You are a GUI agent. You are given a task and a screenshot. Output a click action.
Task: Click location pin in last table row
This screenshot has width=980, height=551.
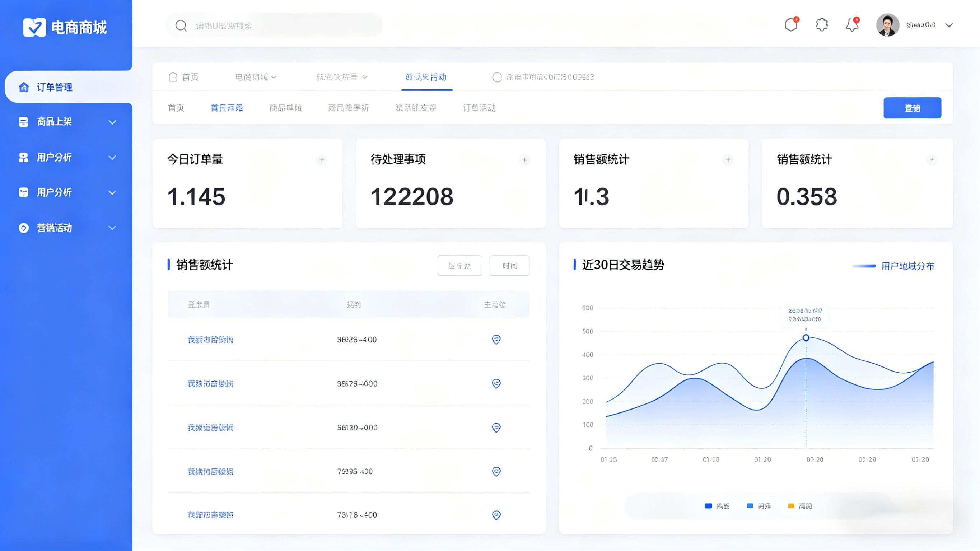[x=496, y=515]
